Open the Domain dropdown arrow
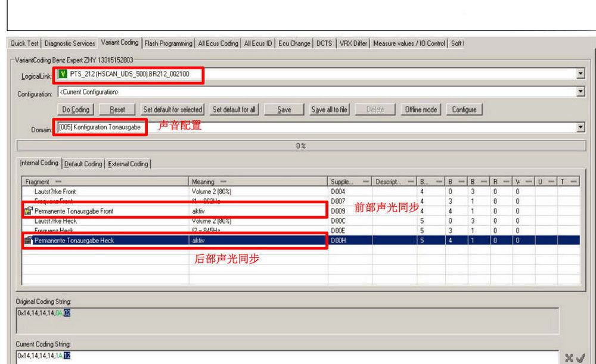 click(581, 128)
